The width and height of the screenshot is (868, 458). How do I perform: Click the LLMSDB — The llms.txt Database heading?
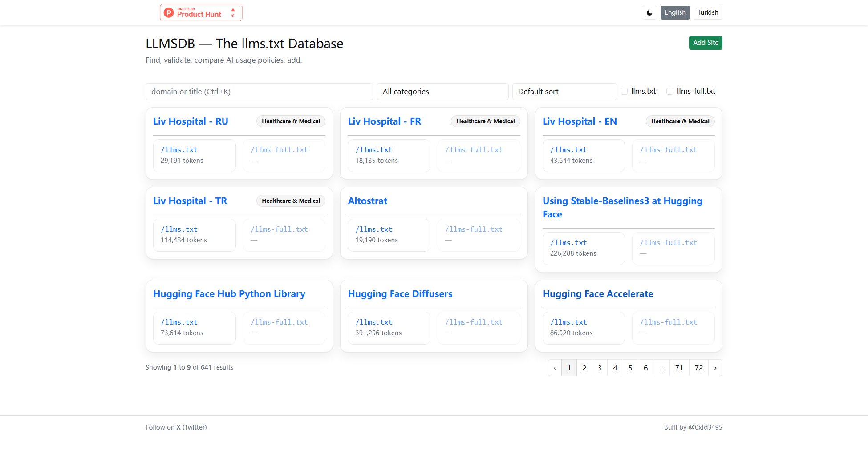pyautogui.click(x=244, y=44)
